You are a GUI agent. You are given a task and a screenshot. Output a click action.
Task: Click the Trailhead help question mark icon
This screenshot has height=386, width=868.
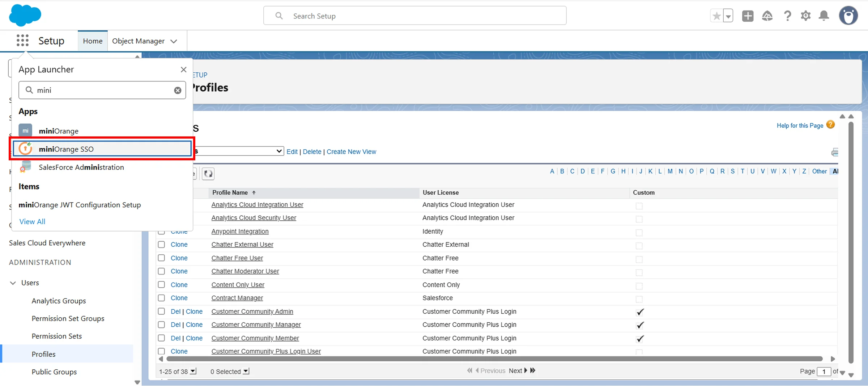(x=788, y=16)
